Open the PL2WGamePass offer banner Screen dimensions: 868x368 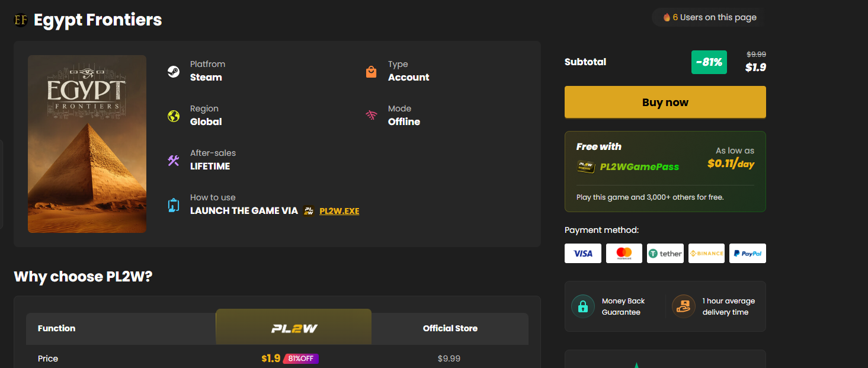665,171
